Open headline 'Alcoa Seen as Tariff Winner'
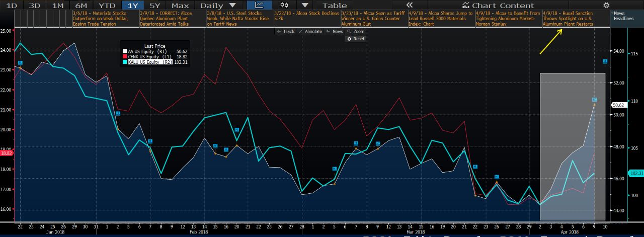The height and width of the screenshot is (237, 644). tap(373, 18)
